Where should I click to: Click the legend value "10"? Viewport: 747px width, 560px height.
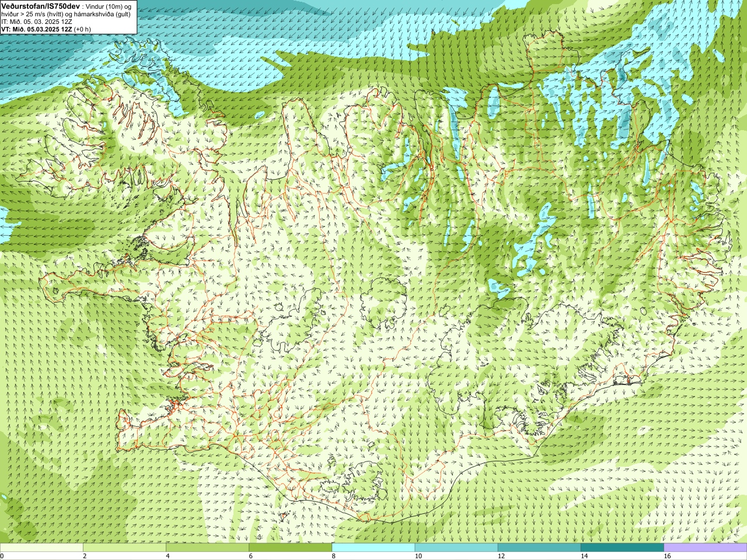(418, 556)
